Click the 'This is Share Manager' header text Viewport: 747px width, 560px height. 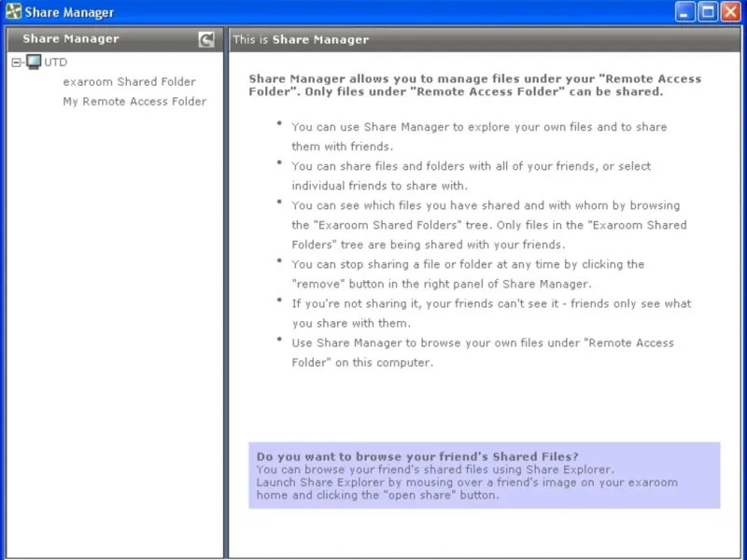301,39
